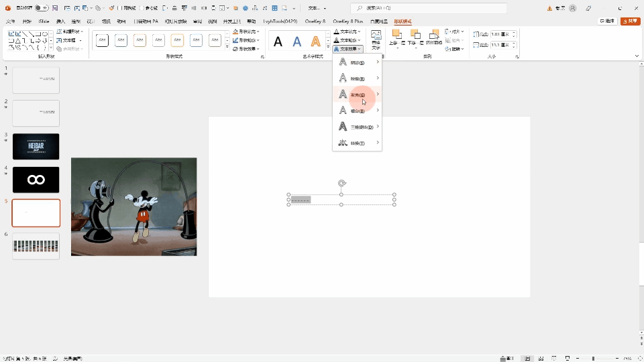Click the shape width input field
This screenshot has height=362, width=644.
[501, 45]
